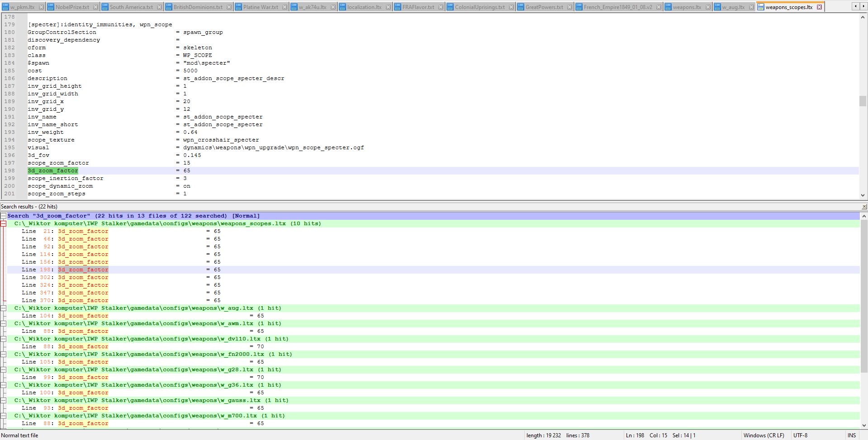
Task: Close the NobelPrize.txt tab with its X icon
Action: pyautogui.click(x=96, y=7)
